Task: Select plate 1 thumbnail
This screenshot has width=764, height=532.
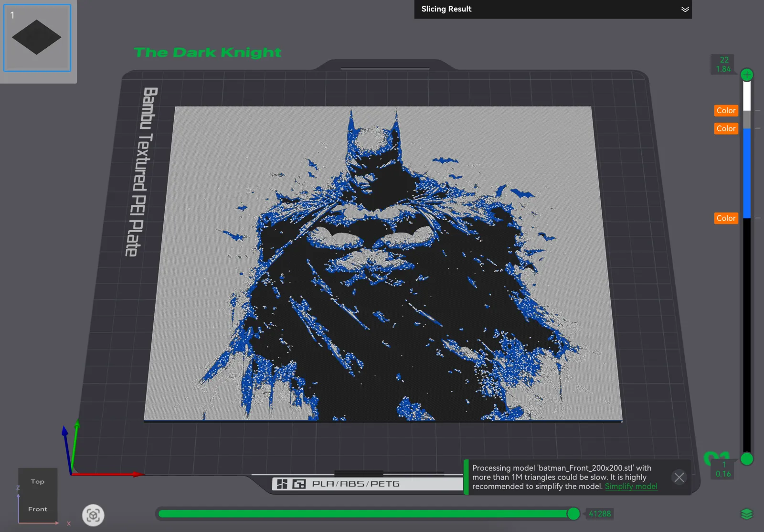Action: (x=37, y=38)
